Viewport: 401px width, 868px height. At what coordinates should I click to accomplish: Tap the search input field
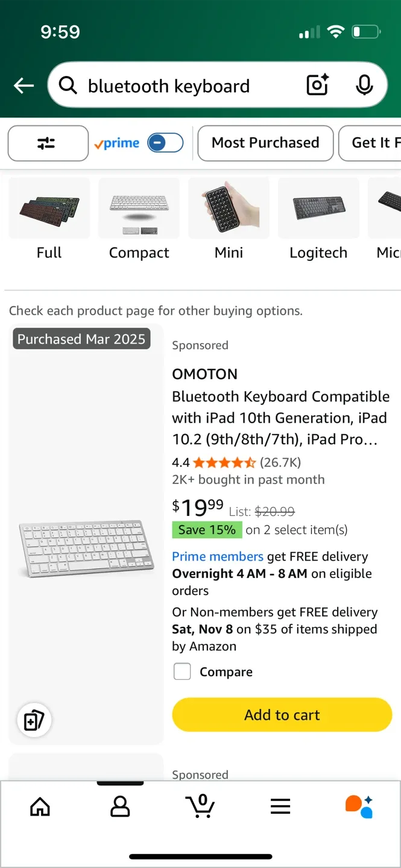(181, 85)
